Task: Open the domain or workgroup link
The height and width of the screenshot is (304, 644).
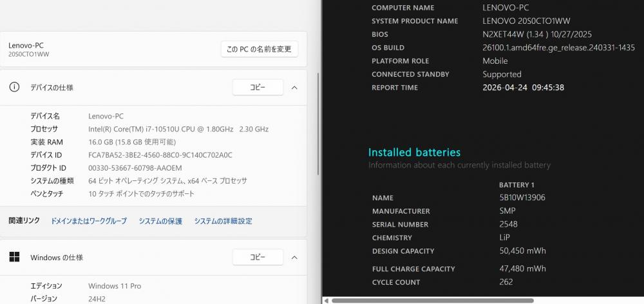Action: click(89, 221)
